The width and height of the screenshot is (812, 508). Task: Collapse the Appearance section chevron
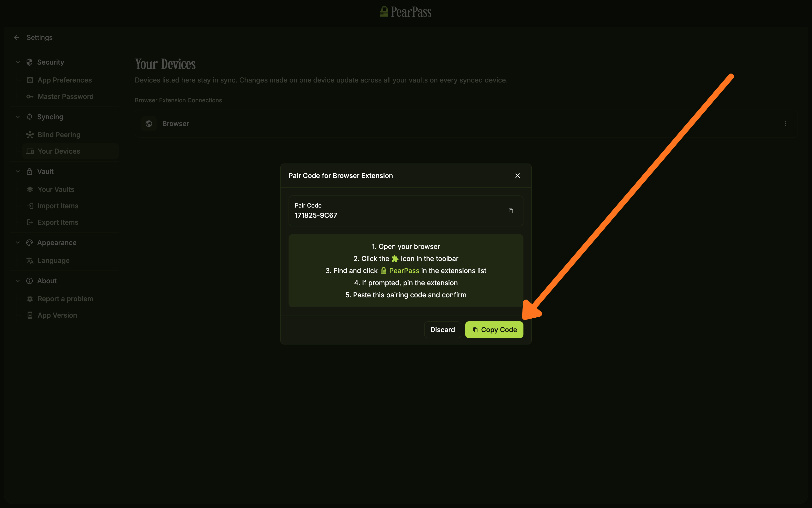tap(18, 243)
